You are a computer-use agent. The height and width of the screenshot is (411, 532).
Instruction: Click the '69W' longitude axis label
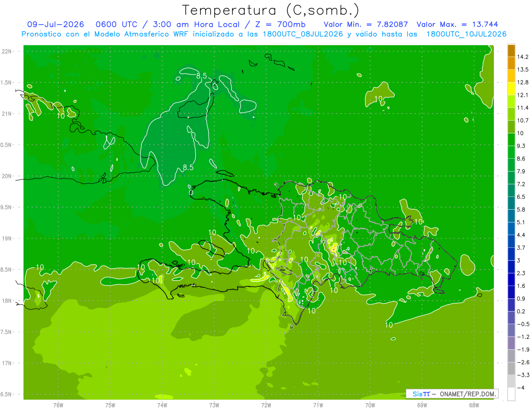tap(422, 405)
